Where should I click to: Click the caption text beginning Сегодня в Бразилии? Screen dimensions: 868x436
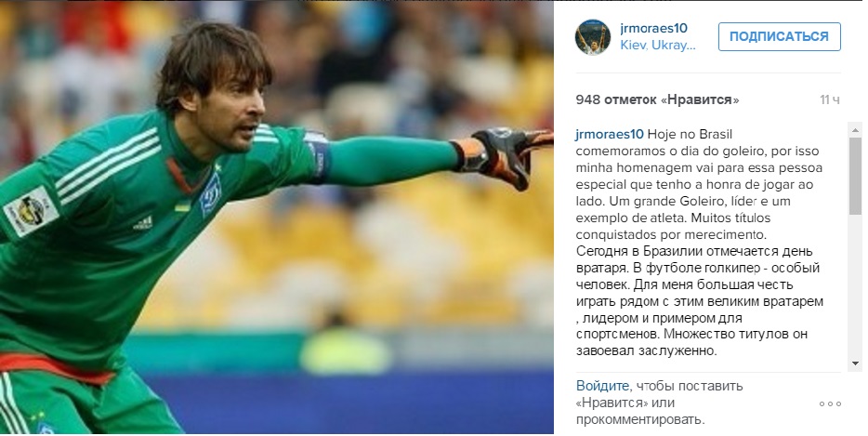click(700, 301)
